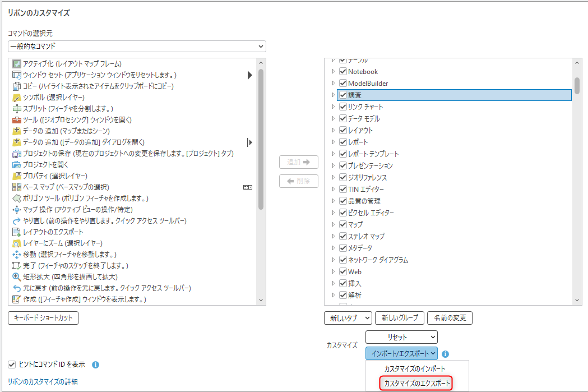Uncheck the Notebook tab checkbox
Image resolution: width=588 pixels, height=392 pixels.
pos(343,72)
